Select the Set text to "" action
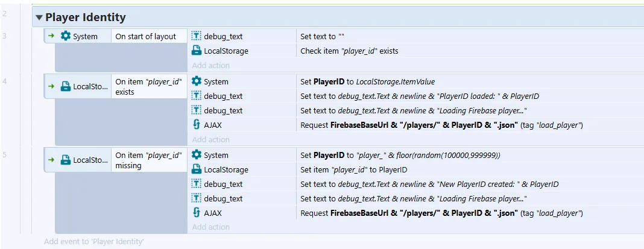Screen dimensions: 644x249 (322, 37)
